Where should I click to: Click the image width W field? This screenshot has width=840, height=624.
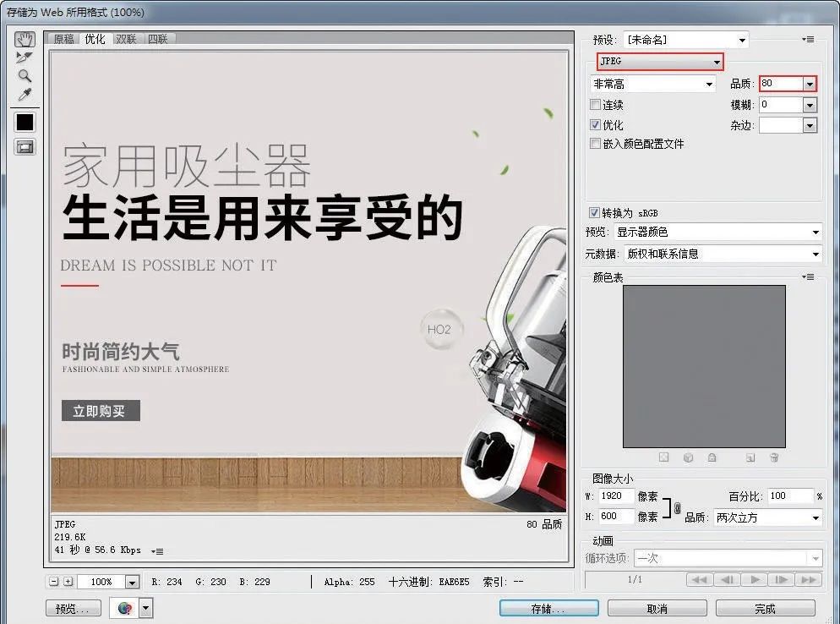(616, 495)
